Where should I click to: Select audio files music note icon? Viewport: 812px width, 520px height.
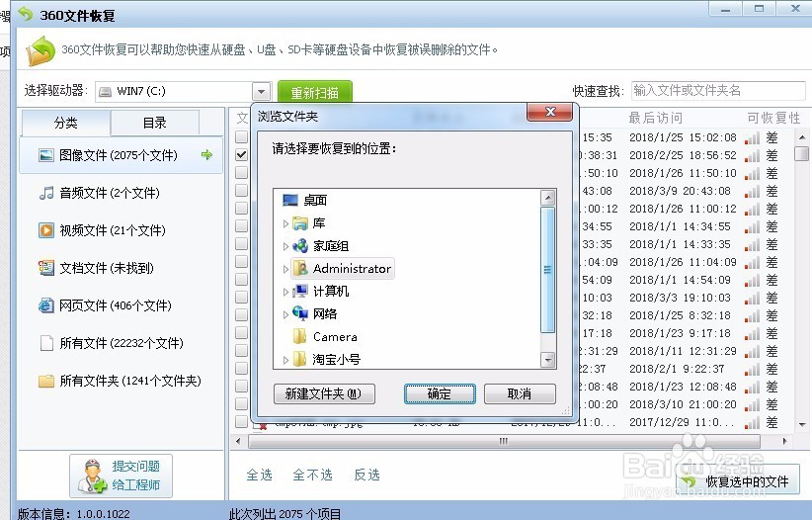(x=46, y=193)
